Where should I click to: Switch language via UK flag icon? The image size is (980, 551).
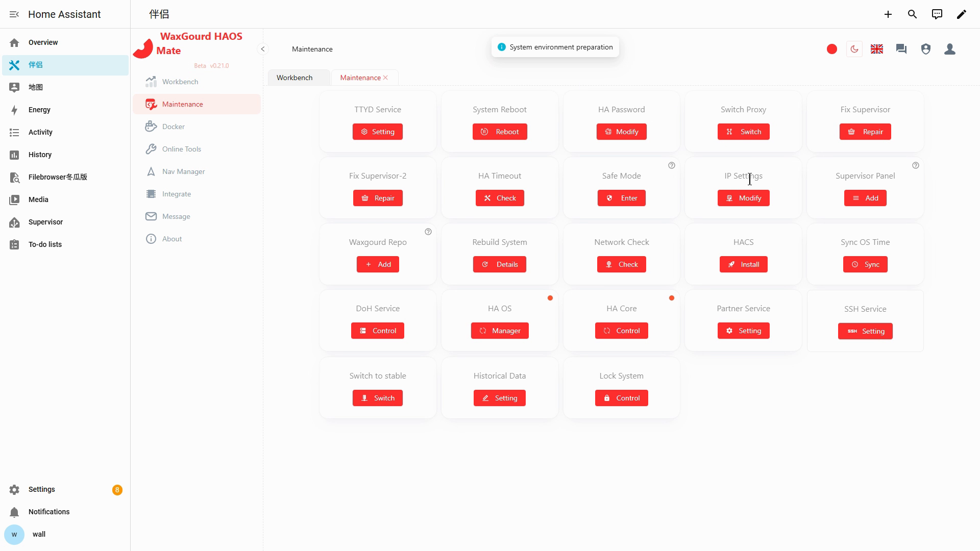click(877, 49)
